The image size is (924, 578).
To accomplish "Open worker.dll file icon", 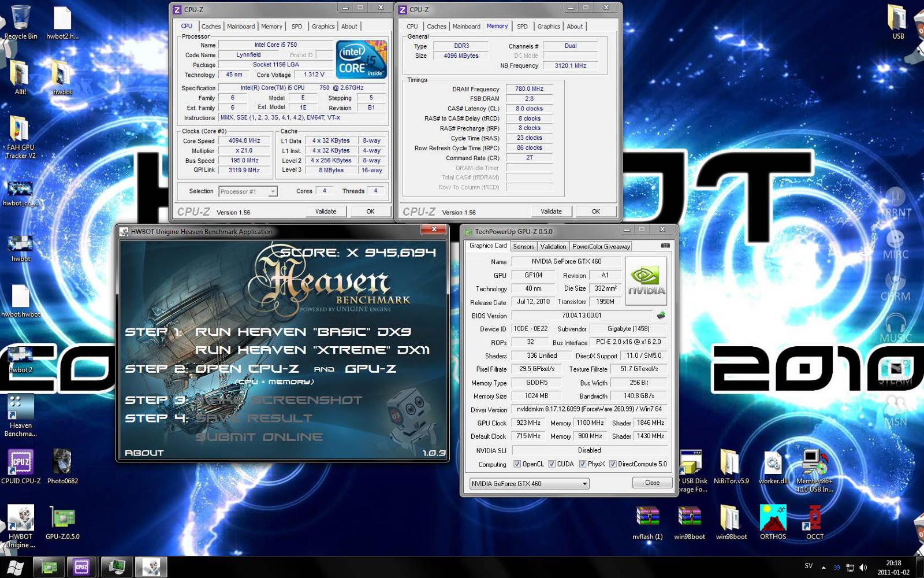I will coord(773,467).
